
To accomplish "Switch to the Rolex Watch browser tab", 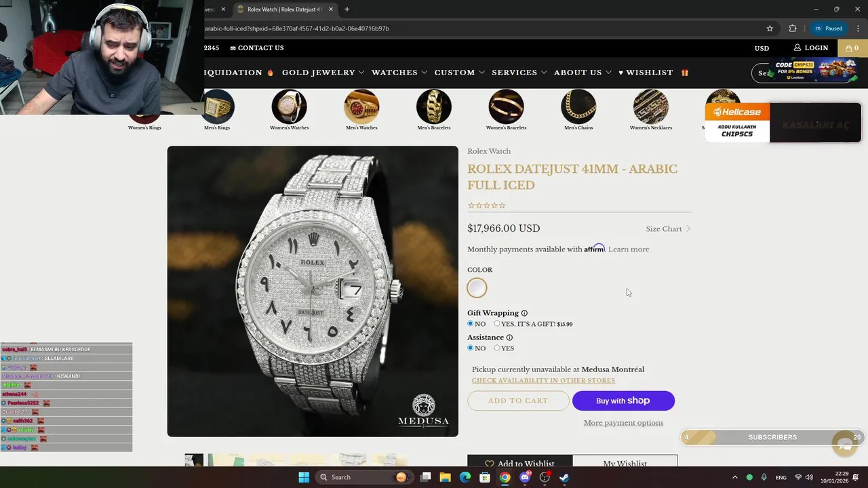I will click(x=285, y=9).
